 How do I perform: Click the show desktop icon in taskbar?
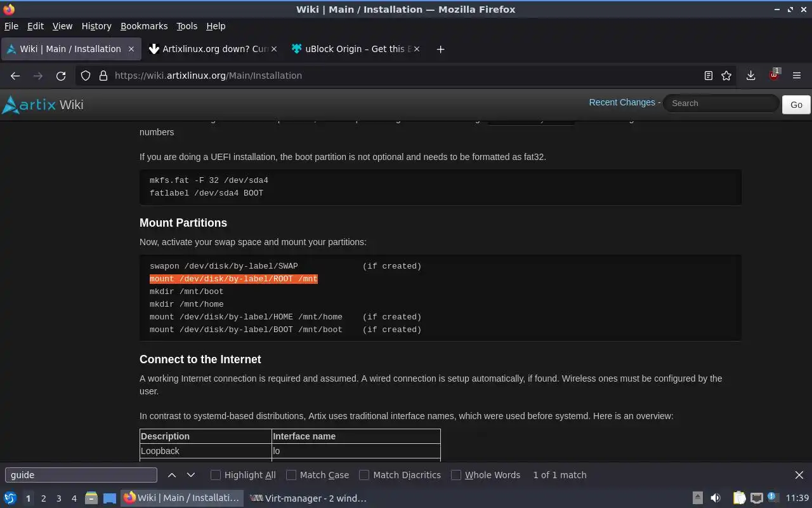pos(110,498)
